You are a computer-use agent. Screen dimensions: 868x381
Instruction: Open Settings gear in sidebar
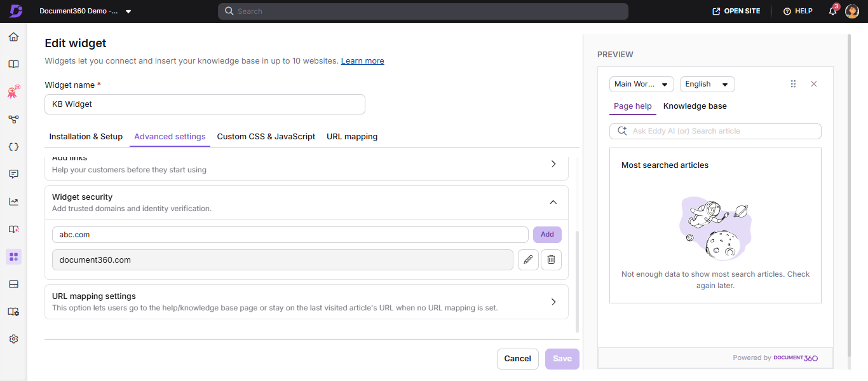tap(13, 339)
